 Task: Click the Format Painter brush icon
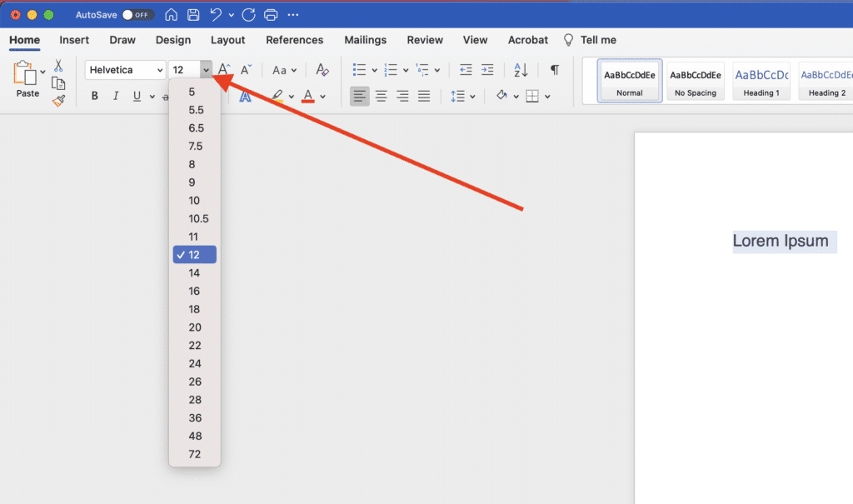click(x=58, y=101)
